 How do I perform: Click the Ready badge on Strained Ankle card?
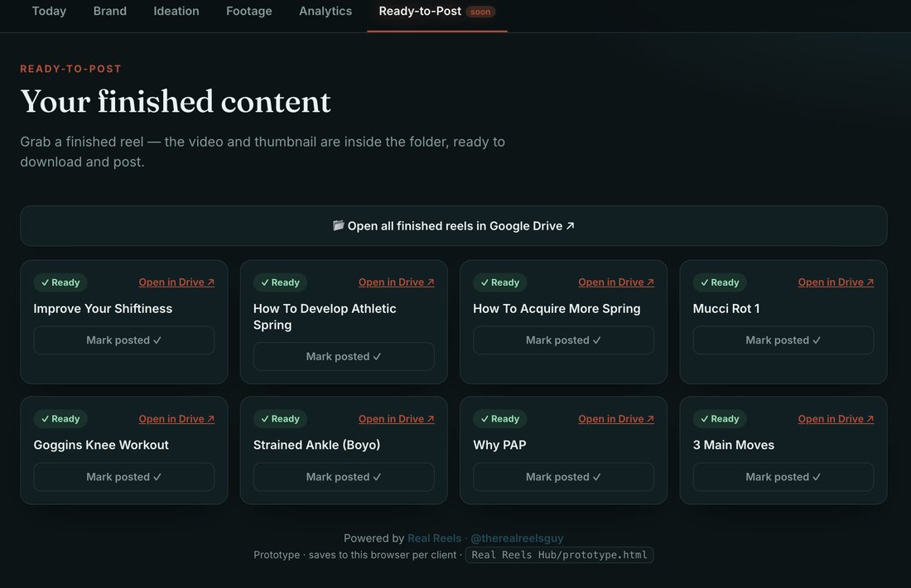pos(280,419)
